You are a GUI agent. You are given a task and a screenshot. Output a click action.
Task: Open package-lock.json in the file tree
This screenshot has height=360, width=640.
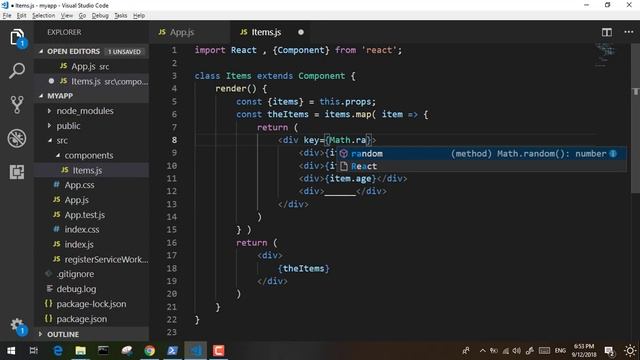click(91, 304)
